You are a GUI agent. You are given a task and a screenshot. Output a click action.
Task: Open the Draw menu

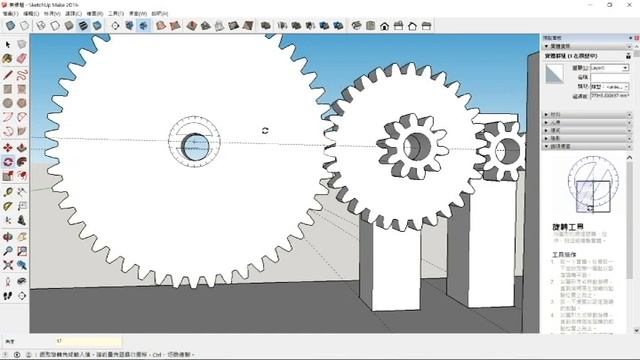click(94, 13)
